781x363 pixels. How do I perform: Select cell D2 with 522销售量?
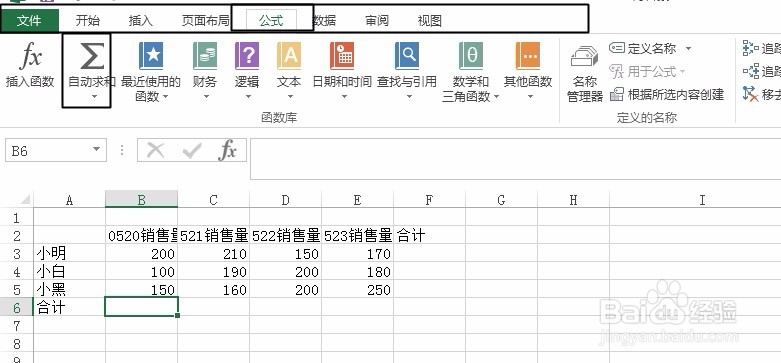tap(285, 235)
